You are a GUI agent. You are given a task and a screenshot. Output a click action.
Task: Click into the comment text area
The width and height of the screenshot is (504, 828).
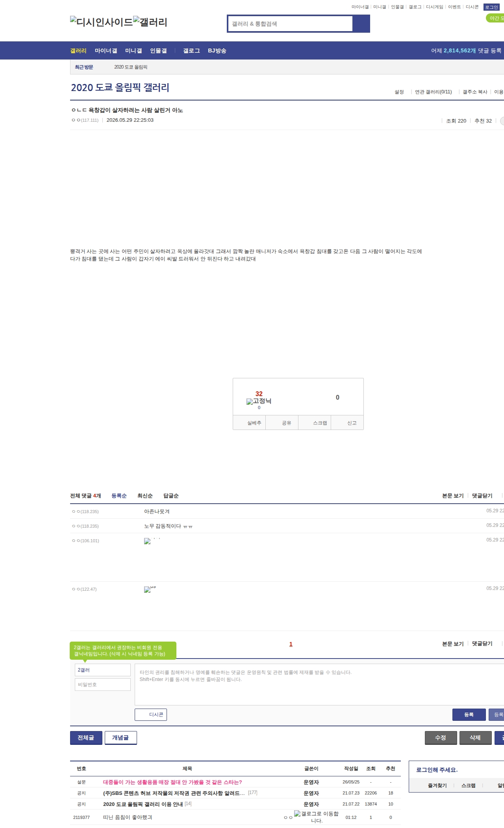319,685
